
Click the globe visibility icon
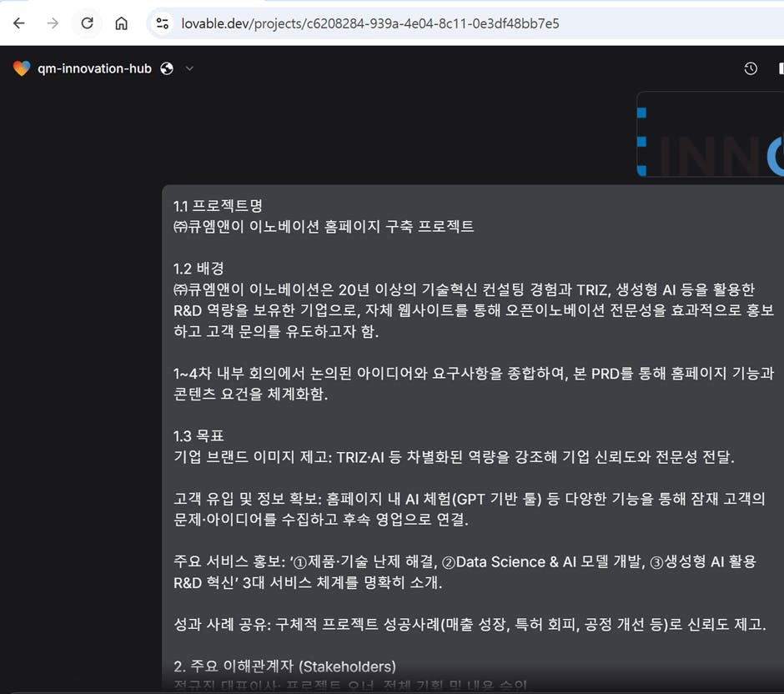pos(167,68)
